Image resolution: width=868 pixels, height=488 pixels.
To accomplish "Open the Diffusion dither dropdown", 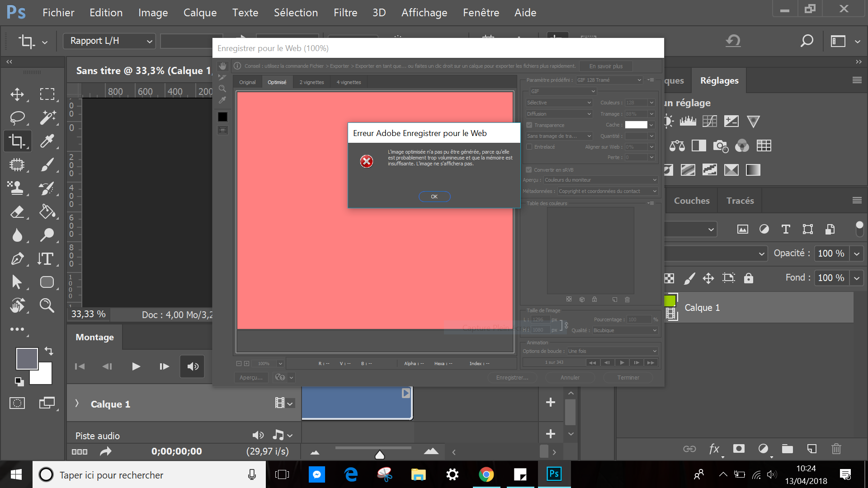I will point(559,114).
